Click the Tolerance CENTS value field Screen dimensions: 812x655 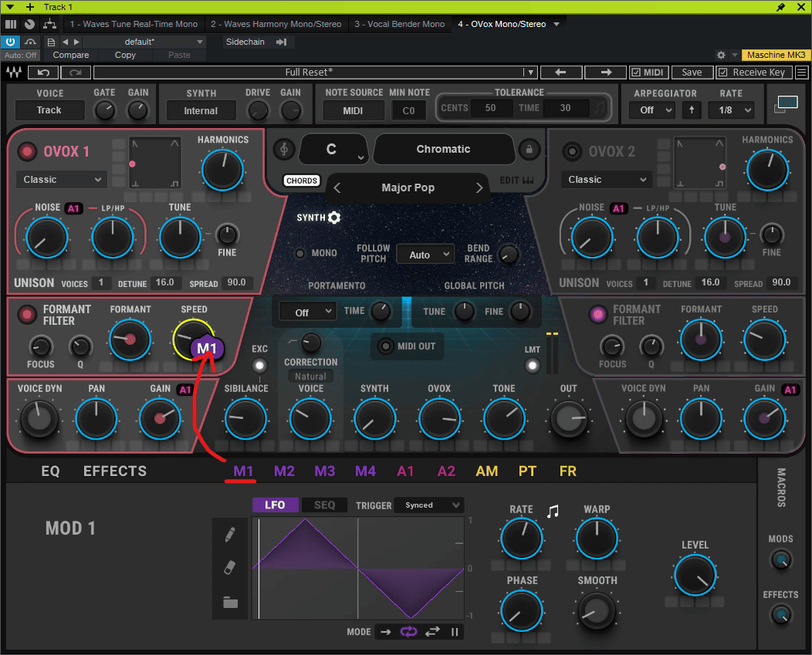click(x=489, y=108)
